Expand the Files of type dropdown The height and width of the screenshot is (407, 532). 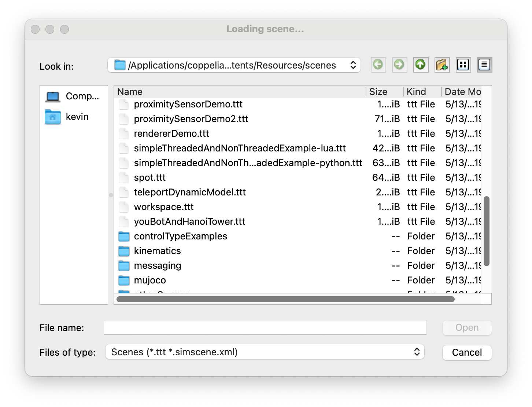click(x=265, y=352)
